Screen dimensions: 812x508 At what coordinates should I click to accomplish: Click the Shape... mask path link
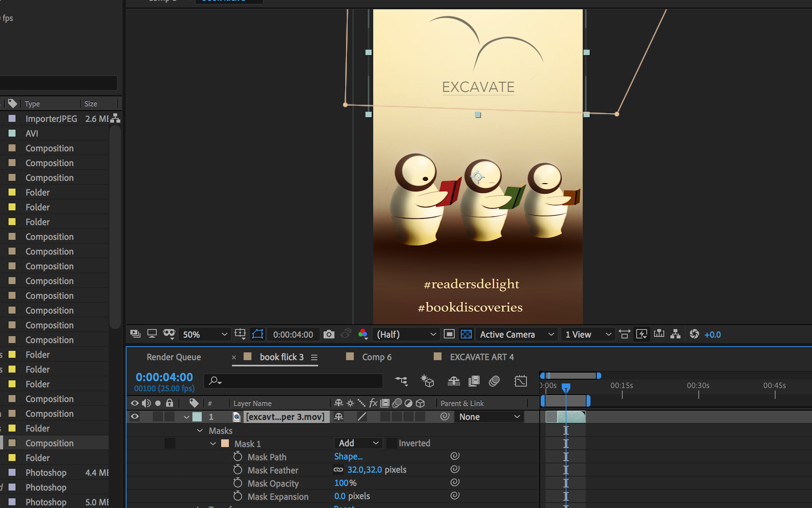[348, 456]
